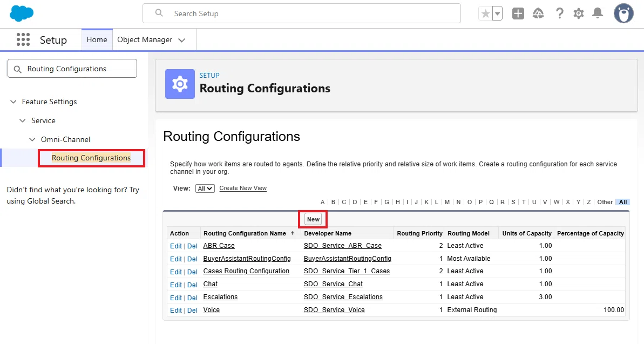This screenshot has width=644, height=344.
Task: Edit the ABR Case configuration
Action: (x=176, y=246)
